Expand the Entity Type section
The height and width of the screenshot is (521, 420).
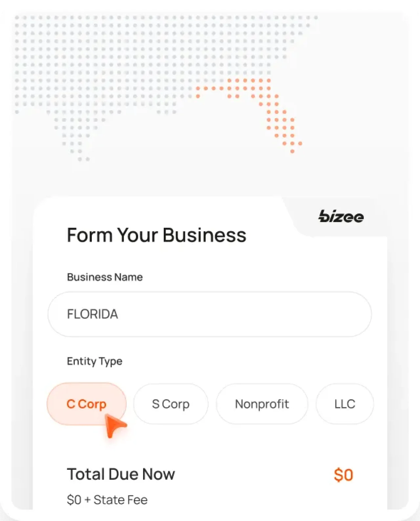tap(94, 361)
